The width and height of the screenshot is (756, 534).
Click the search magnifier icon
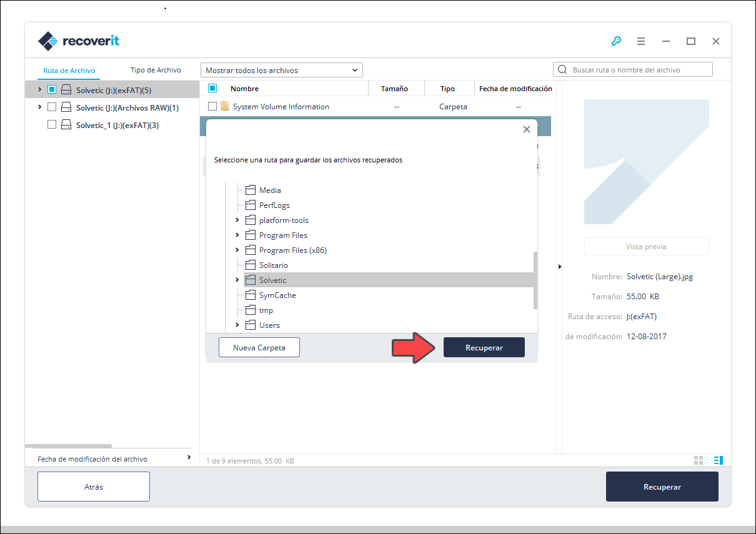[562, 70]
